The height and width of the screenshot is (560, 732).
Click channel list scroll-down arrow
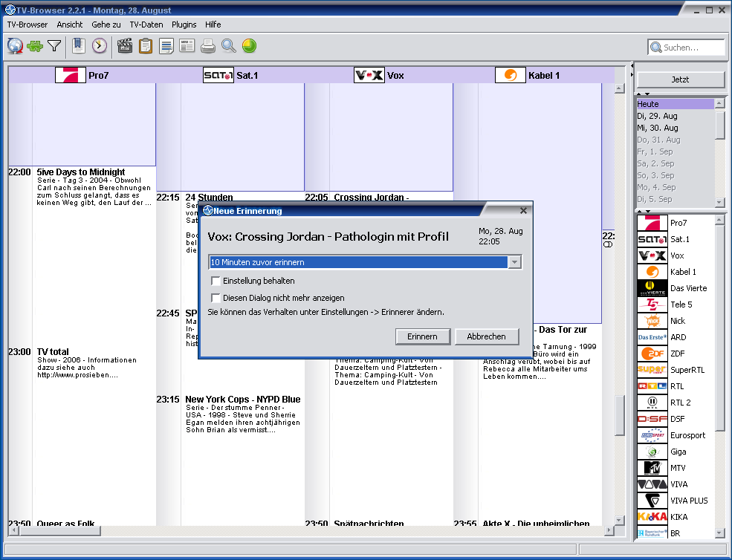719,533
